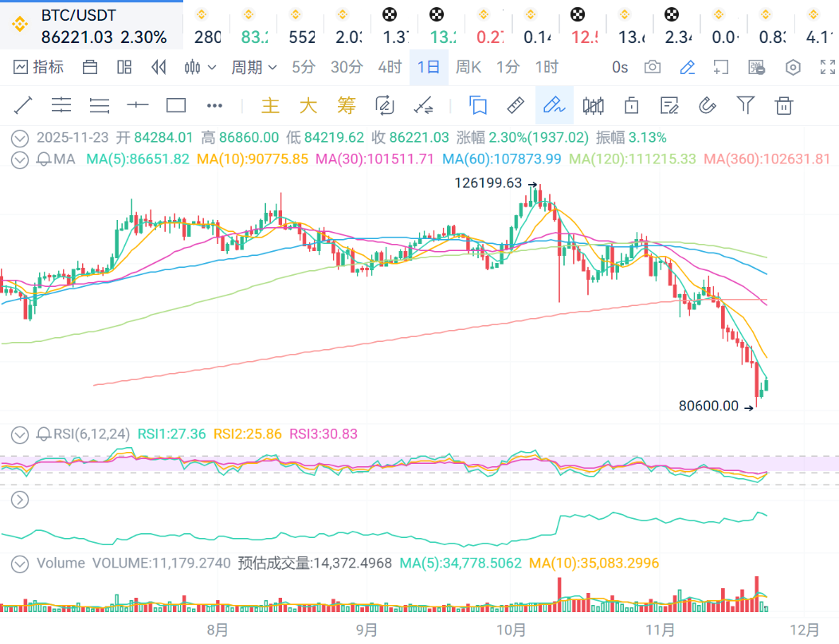
Task: Click the 指标 indicators button
Action: tap(39, 67)
